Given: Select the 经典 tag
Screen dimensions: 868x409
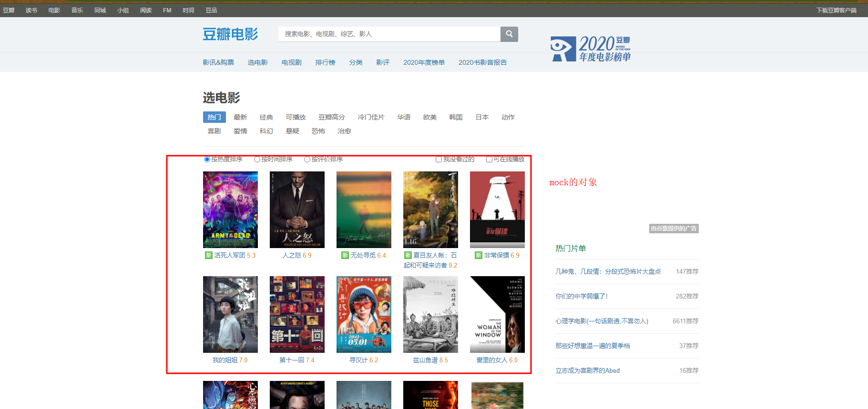Looking at the screenshot, I should pyautogui.click(x=266, y=117).
